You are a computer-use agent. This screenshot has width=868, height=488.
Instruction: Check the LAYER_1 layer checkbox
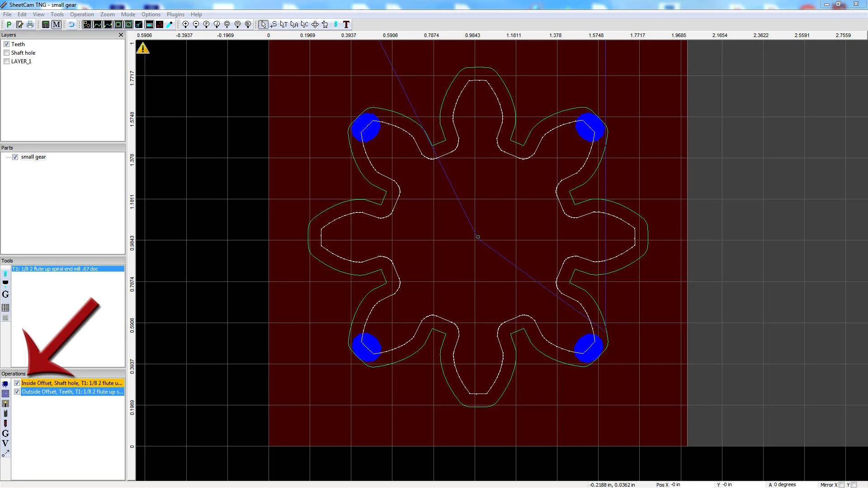pyautogui.click(x=7, y=61)
